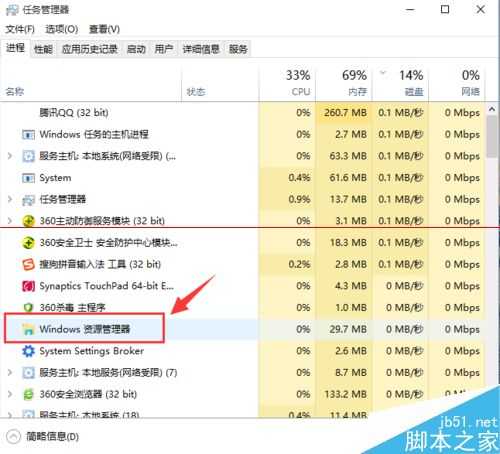The height and width of the screenshot is (454, 500).
Task: Select the 腾讯QQ (32 bit) process row
Action: 243,113
